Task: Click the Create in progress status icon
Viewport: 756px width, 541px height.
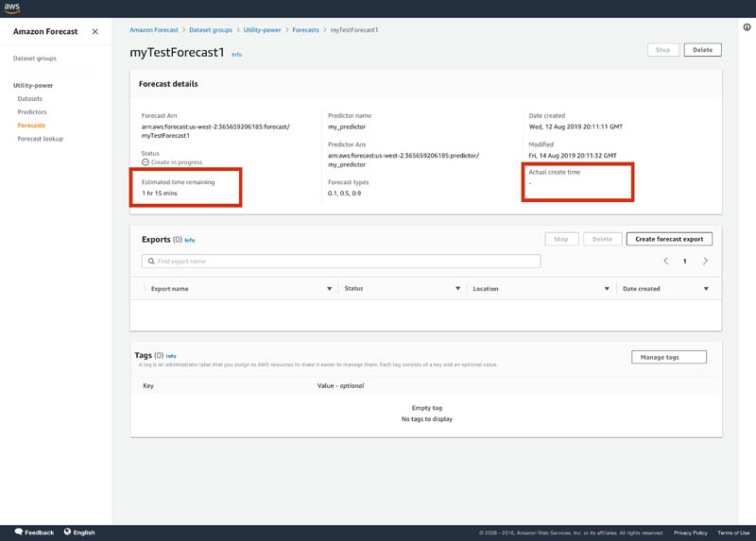Action: pos(146,162)
